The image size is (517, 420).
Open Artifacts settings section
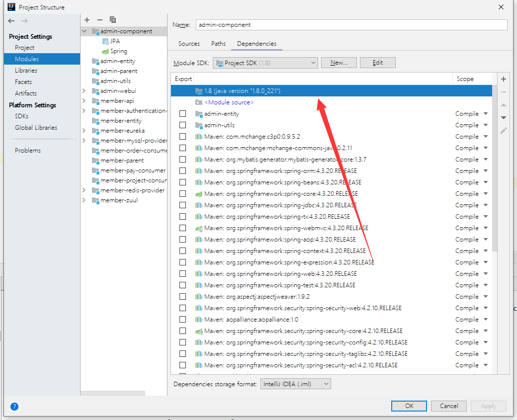coord(26,93)
